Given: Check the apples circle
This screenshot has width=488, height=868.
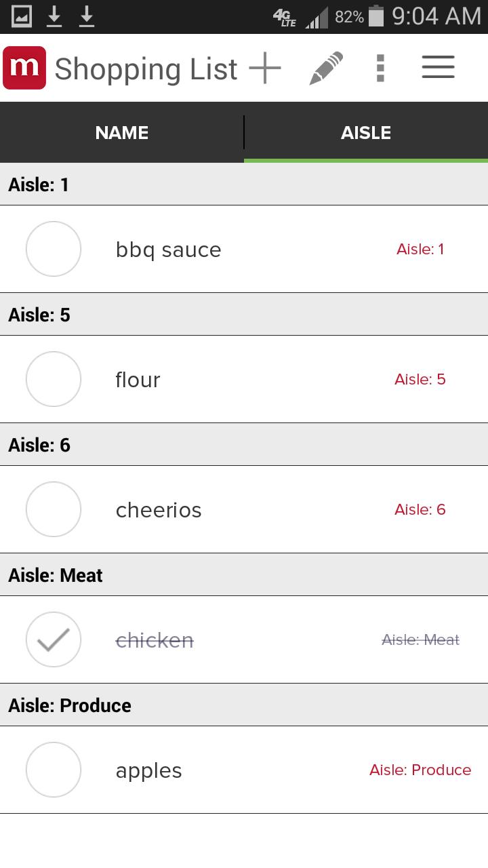Looking at the screenshot, I should (x=54, y=770).
